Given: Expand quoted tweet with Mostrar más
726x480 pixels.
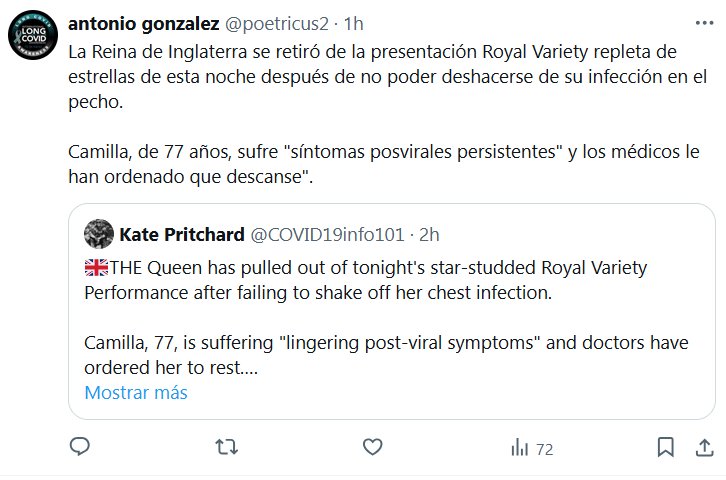Looking at the screenshot, I should point(136,393).
